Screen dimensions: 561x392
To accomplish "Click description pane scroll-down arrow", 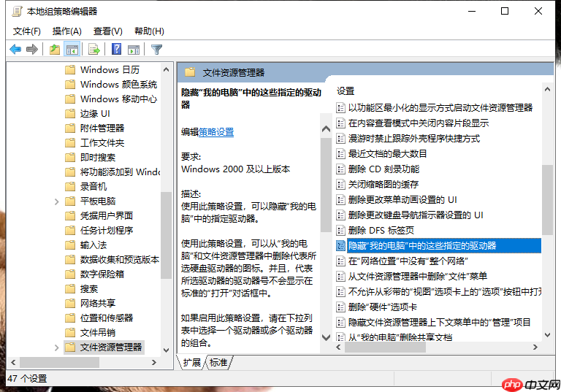I will point(326,337).
